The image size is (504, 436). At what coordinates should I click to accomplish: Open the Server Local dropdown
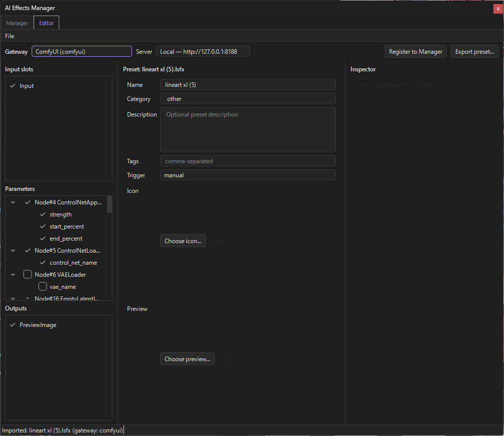pos(203,51)
